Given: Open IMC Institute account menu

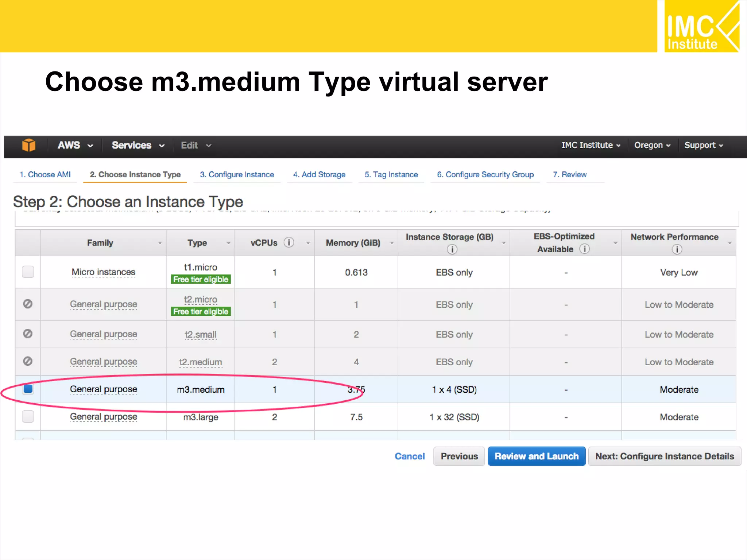Looking at the screenshot, I should pos(591,145).
